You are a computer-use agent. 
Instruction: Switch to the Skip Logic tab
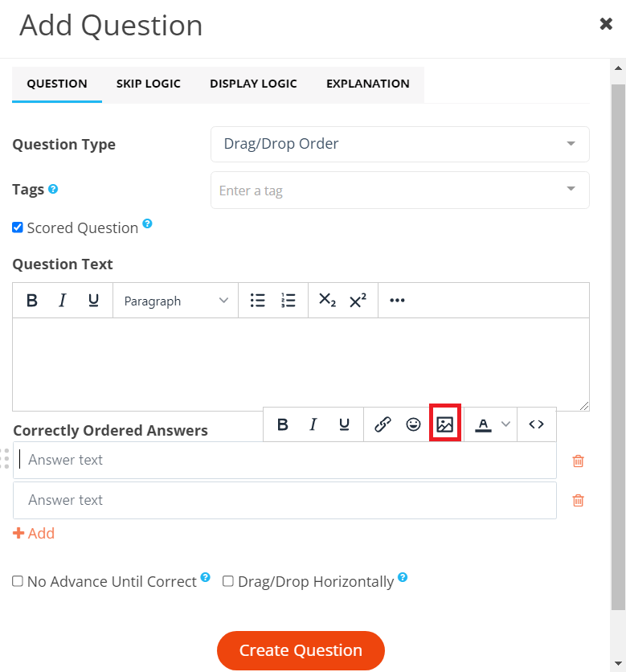pyautogui.click(x=148, y=84)
